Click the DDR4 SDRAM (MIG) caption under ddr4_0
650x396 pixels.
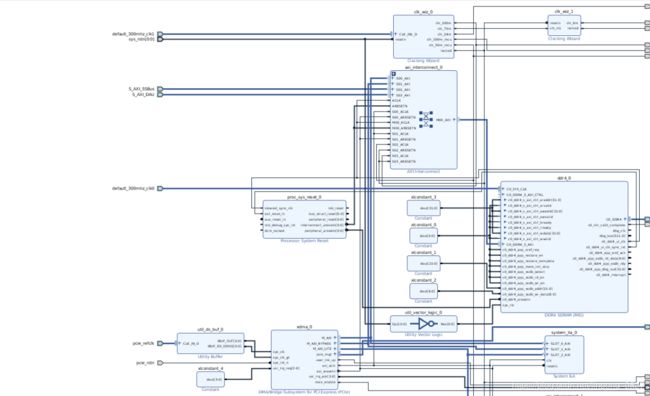pos(564,315)
